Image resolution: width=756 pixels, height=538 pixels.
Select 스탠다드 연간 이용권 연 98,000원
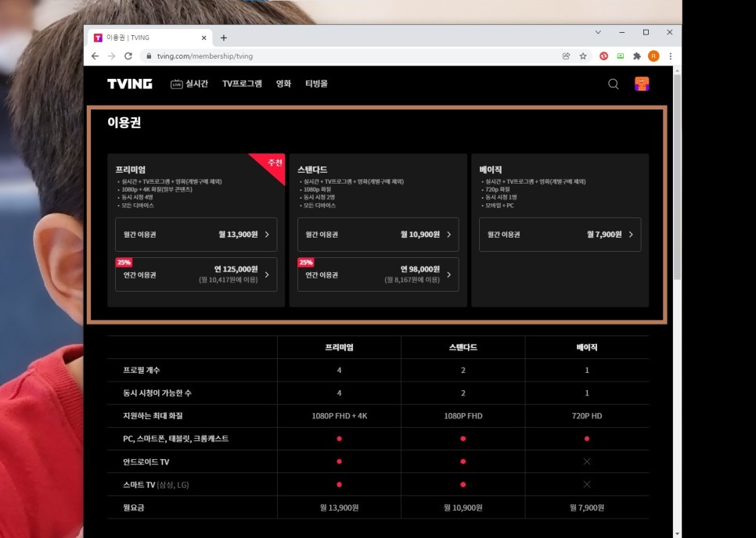coord(378,274)
